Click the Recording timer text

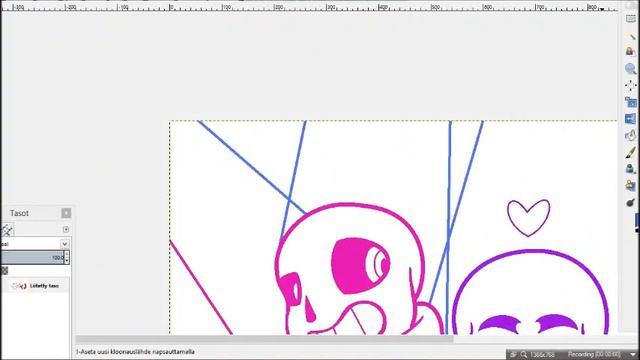click(594, 355)
